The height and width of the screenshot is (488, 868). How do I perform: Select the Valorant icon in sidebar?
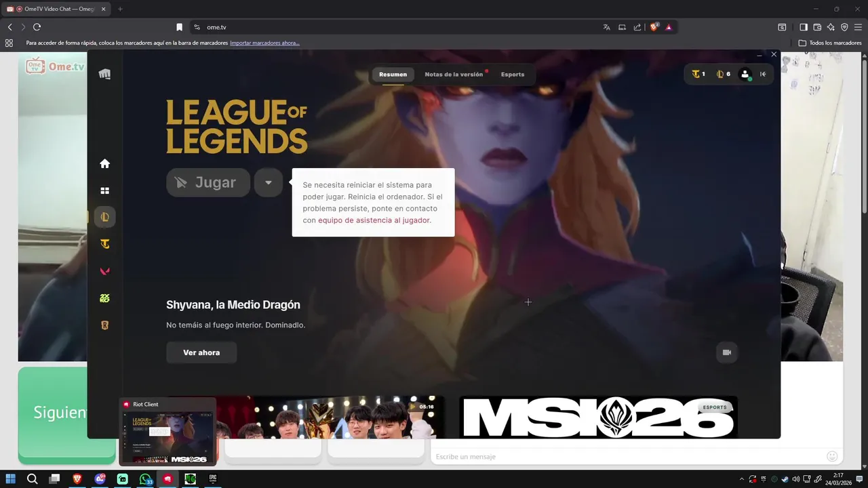(104, 271)
